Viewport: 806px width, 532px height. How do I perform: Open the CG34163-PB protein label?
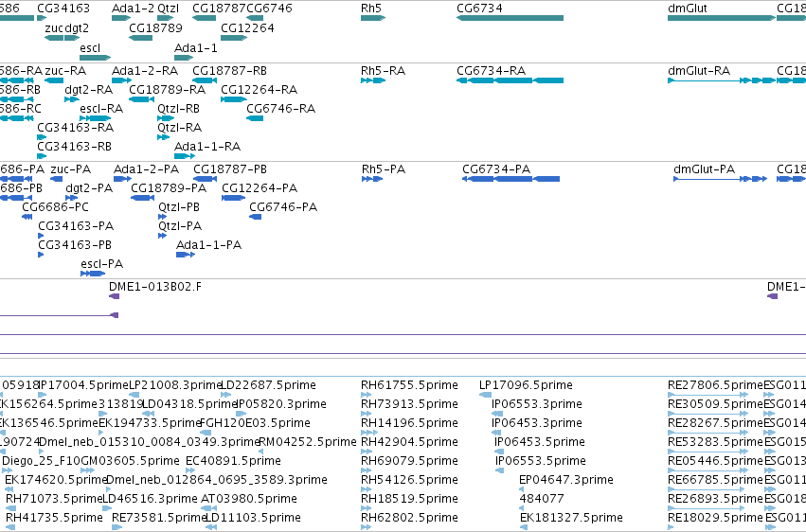point(75,245)
